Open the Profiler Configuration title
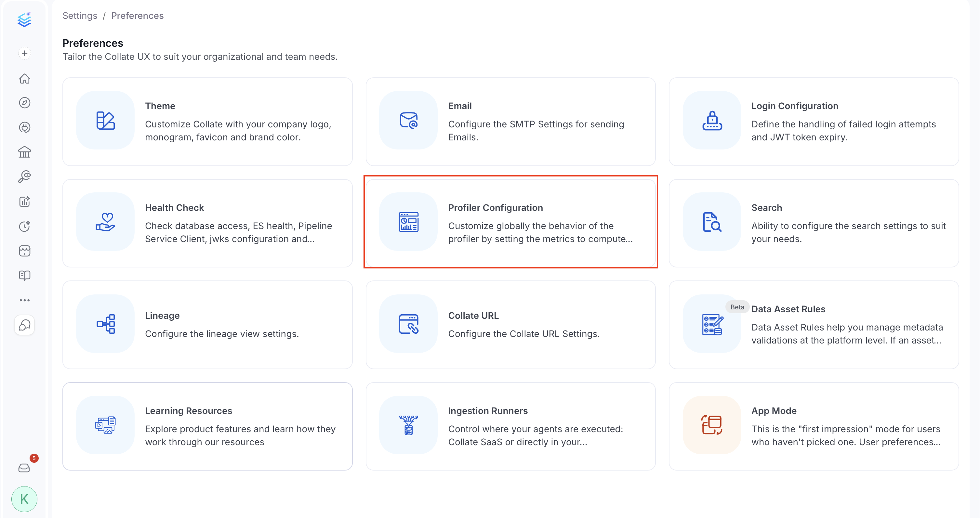980x518 pixels. click(x=495, y=208)
